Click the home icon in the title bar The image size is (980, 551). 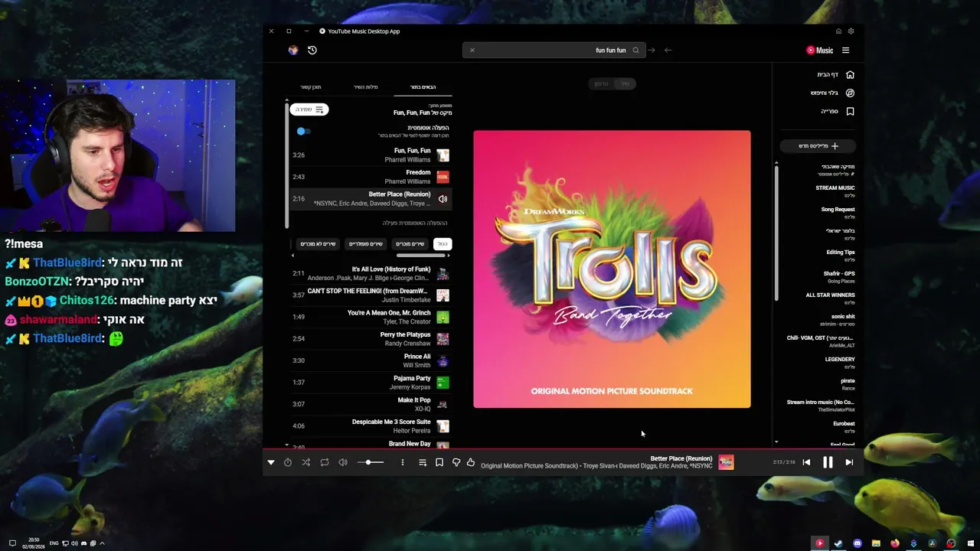point(838,31)
